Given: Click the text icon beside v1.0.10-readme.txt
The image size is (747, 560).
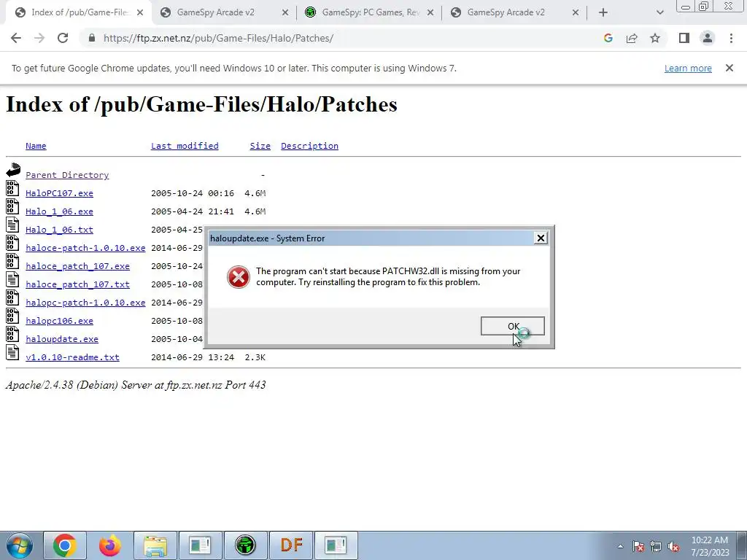Looking at the screenshot, I should (x=12, y=352).
